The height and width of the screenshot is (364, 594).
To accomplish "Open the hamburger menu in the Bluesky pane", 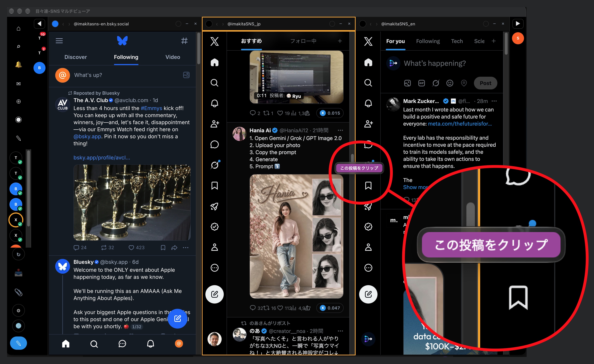I will point(59,41).
